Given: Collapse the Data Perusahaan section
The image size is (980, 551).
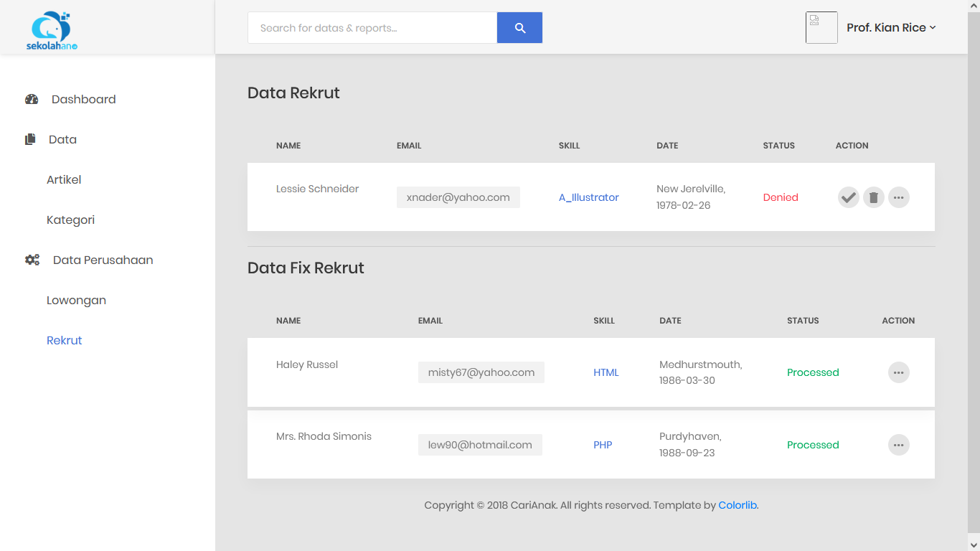Looking at the screenshot, I should point(103,260).
